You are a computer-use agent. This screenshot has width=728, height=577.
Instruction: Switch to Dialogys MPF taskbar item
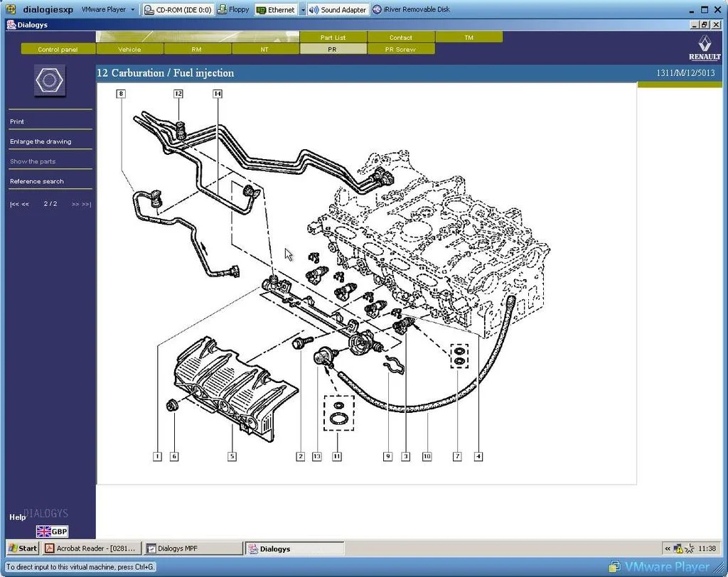click(x=192, y=548)
